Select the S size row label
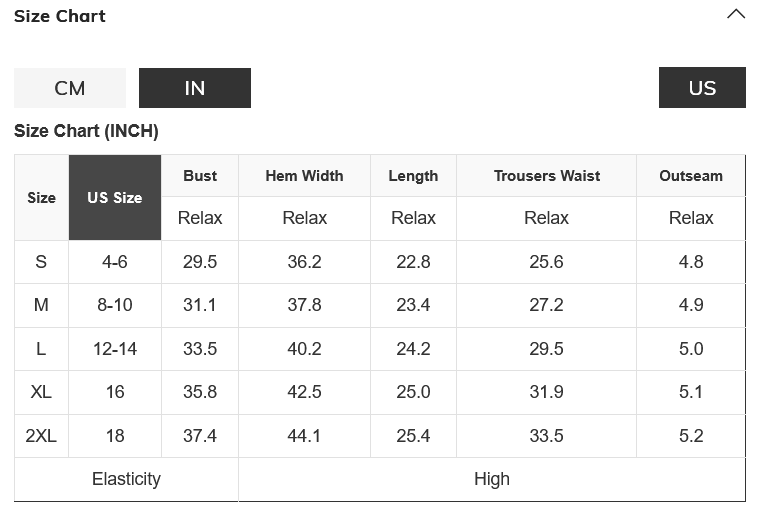The image size is (767, 527). click(x=41, y=262)
